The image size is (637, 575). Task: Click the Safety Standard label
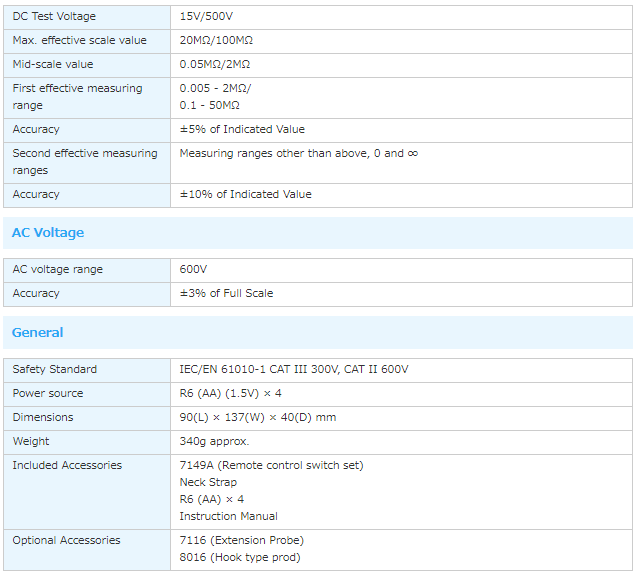click(55, 370)
